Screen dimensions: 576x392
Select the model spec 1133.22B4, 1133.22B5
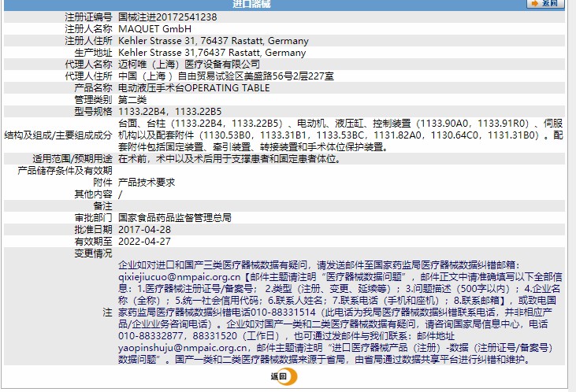pyautogui.click(x=169, y=111)
